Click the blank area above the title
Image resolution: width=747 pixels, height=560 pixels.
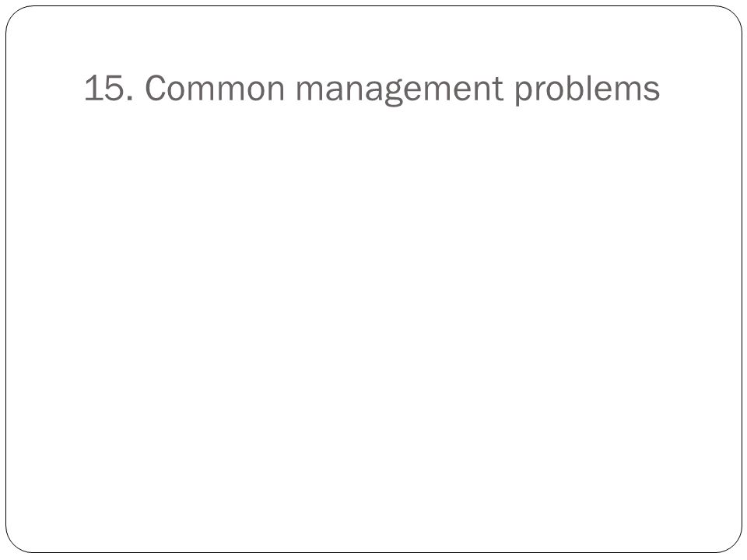373,38
